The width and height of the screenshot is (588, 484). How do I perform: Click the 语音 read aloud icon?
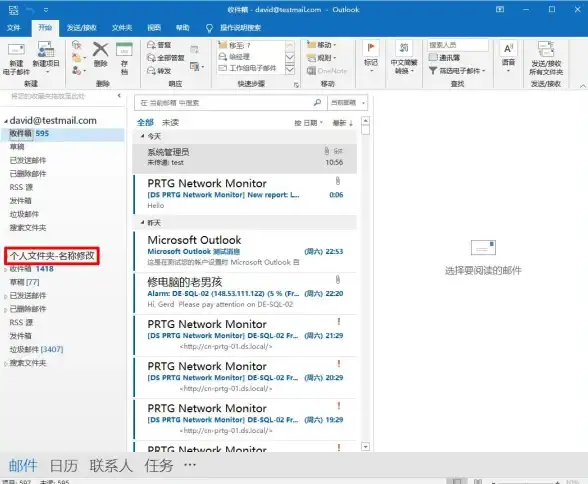point(508,48)
